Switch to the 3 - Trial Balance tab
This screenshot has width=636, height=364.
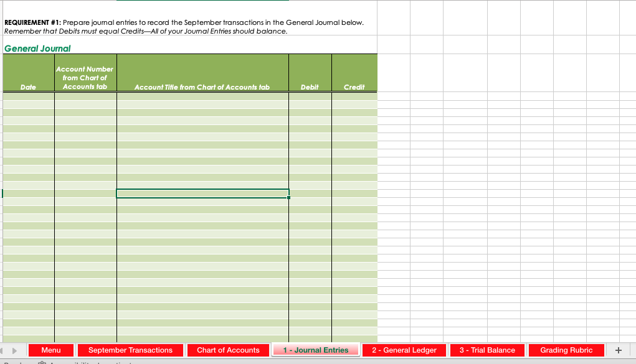[487, 350]
